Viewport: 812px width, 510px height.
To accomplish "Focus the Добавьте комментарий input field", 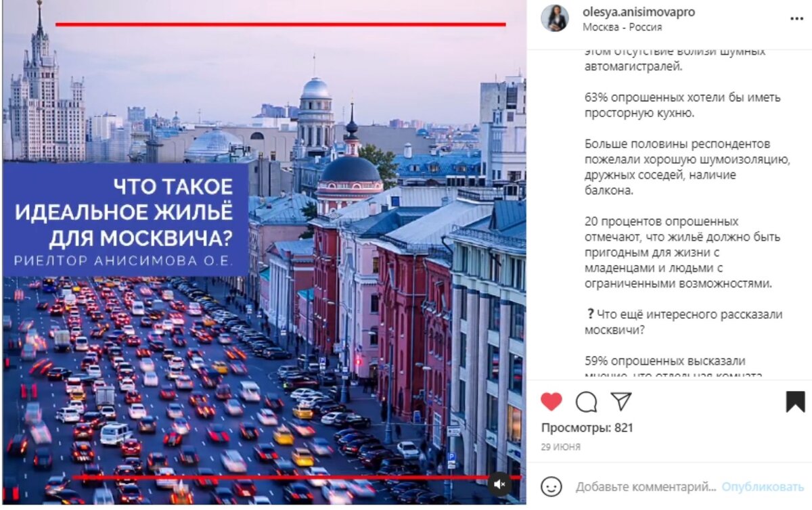I will (x=646, y=486).
